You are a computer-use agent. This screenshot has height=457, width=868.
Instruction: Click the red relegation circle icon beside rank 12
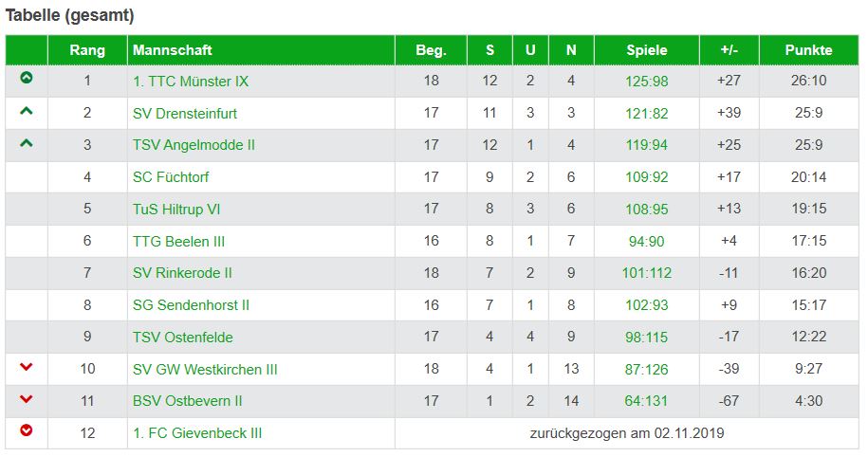[x=27, y=431]
